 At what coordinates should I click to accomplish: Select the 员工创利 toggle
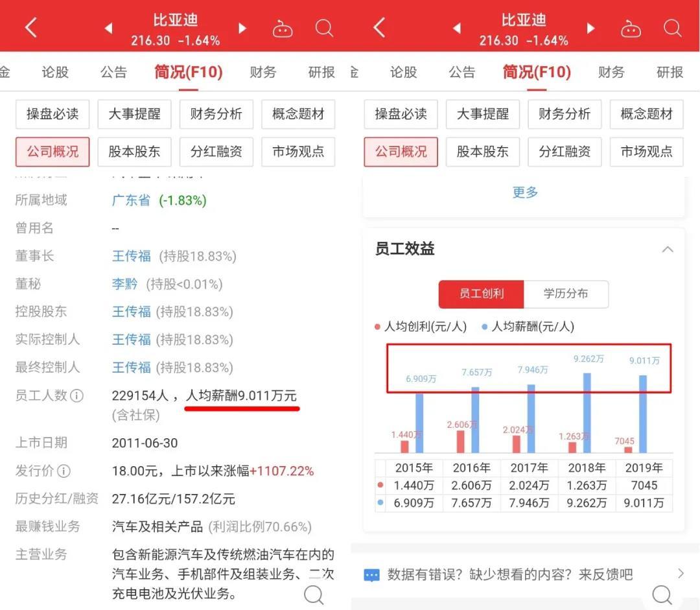[x=481, y=294]
